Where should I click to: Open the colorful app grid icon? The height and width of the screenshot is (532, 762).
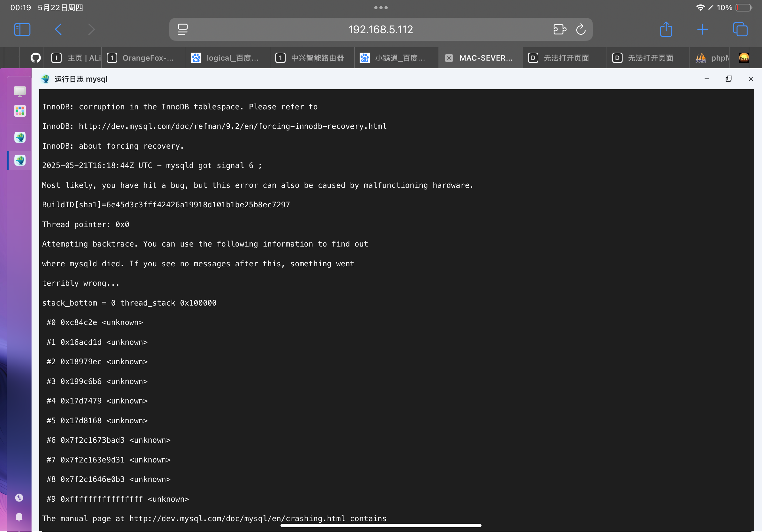click(x=20, y=111)
